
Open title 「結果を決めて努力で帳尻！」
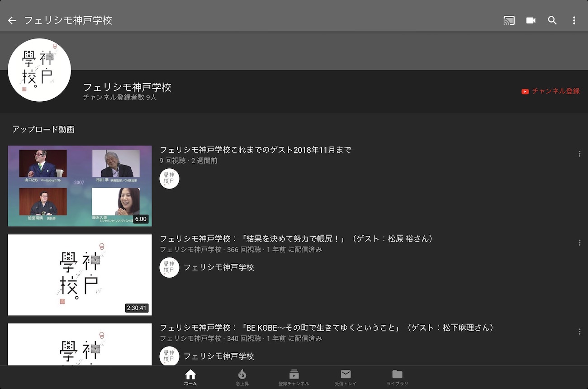coord(296,239)
